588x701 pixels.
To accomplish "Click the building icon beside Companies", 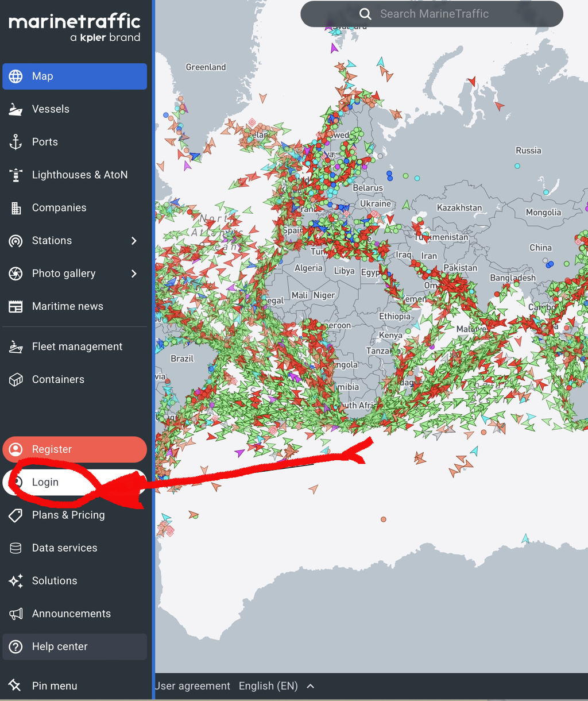I will (x=16, y=208).
